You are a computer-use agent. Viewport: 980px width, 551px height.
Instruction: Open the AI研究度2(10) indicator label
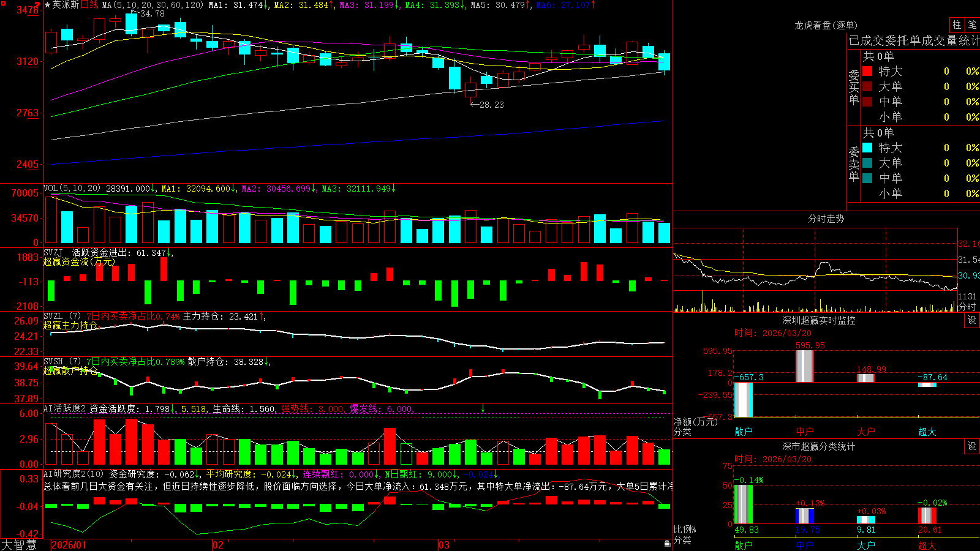point(74,474)
